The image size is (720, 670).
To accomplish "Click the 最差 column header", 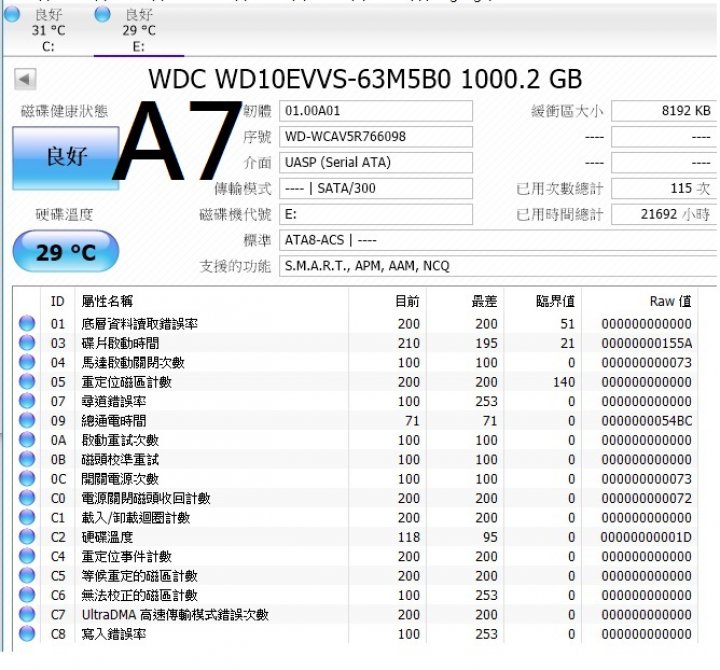I will (465, 301).
